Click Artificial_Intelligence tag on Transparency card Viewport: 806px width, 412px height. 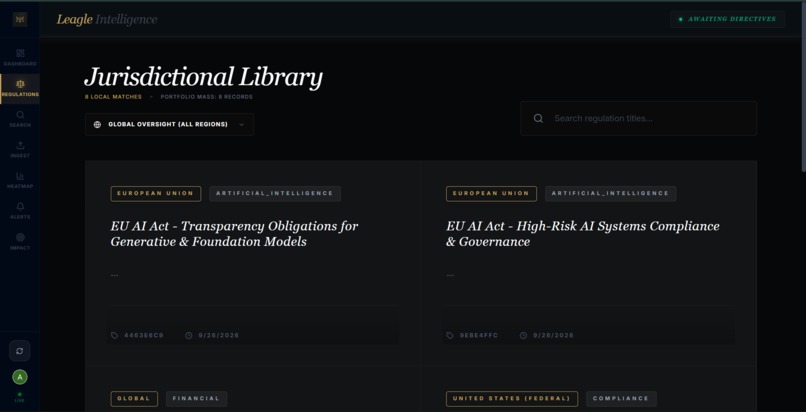[x=275, y=194]
